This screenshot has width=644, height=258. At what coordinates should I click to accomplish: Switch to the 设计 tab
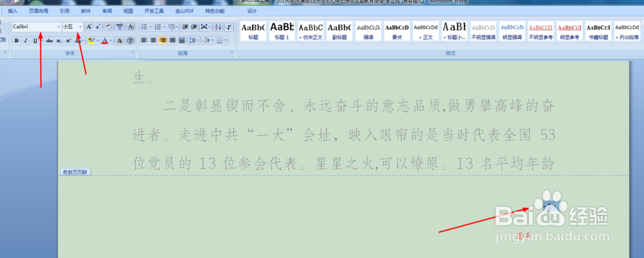click(x=252, y=11)
